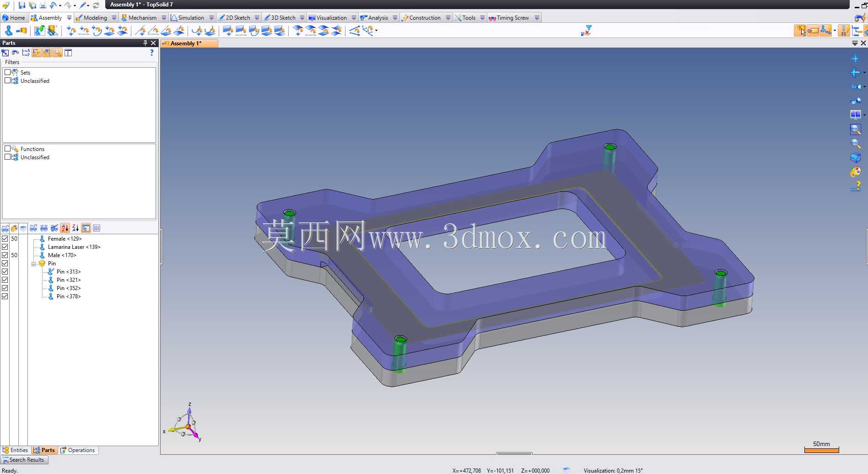Collapse the Pin folder in parts tree

coord(33,264)
